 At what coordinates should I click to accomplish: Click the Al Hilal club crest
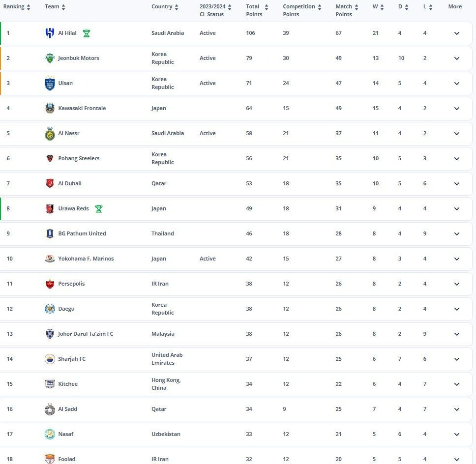(50, 33)
